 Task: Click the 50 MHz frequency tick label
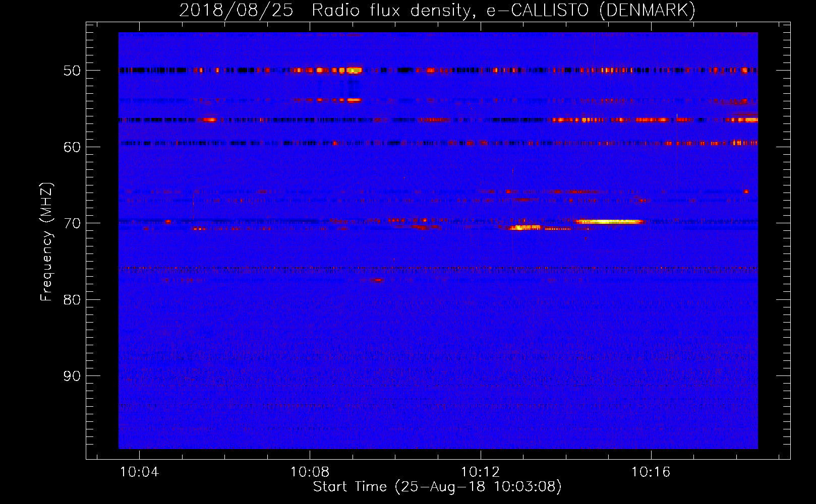(72, 71)
